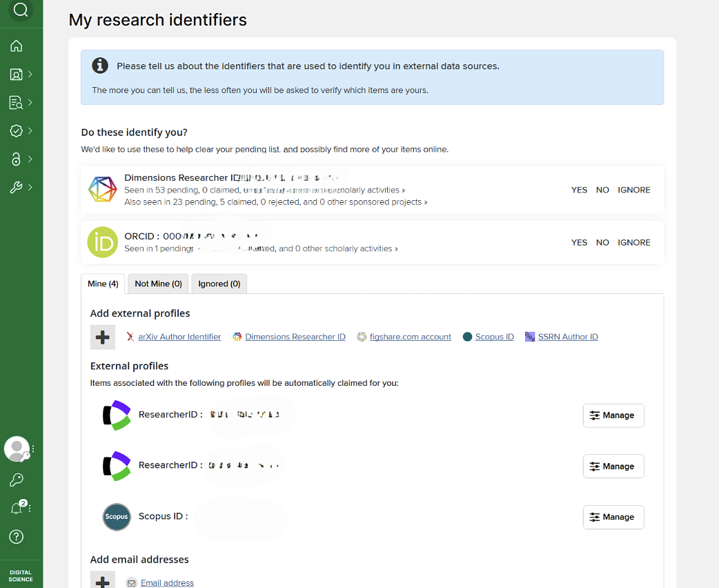Open the Help question mark icon
Image resolution: width=719 pixels, height=588 pixels.
[17, 536]
